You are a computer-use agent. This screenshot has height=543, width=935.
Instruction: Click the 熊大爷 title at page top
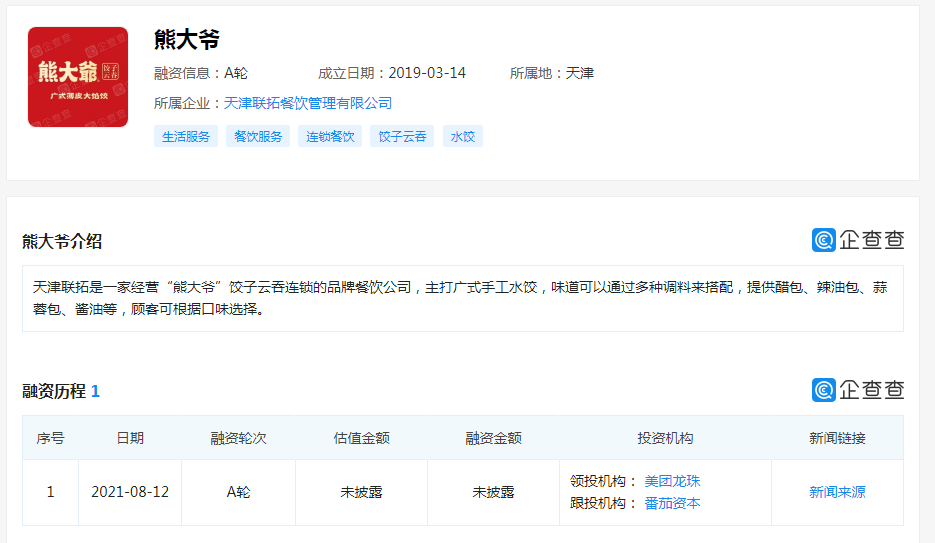coord(187,40)
